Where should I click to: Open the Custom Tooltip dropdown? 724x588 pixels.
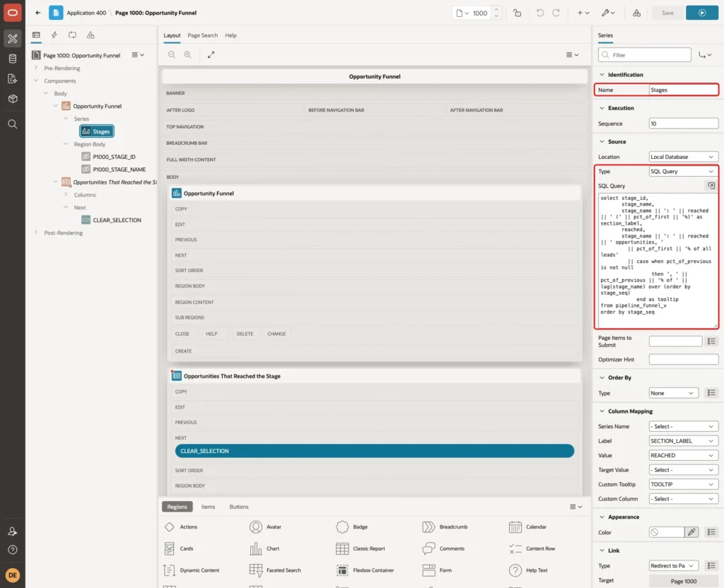click(684, 484)
